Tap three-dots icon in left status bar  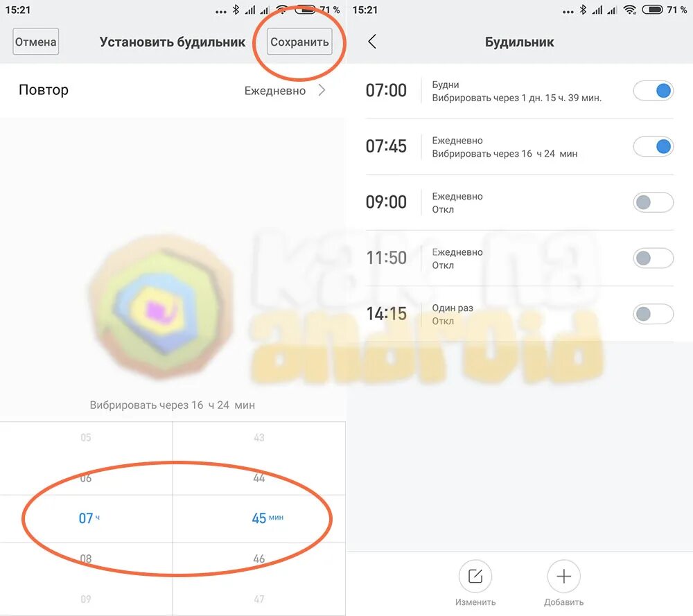click(x=221, y=12)
